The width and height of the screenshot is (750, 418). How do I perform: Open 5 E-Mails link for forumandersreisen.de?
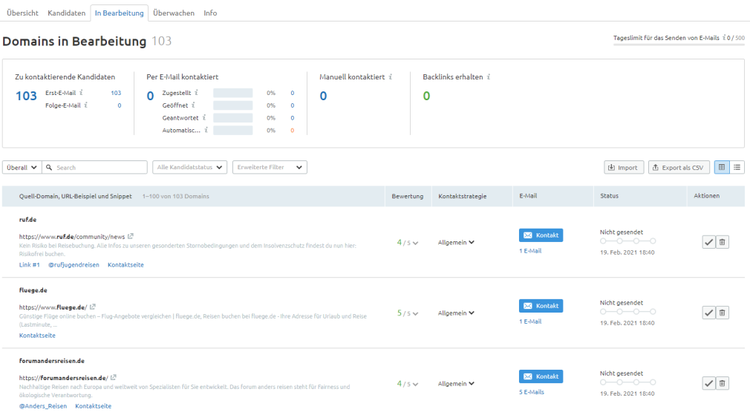(531, 392)
